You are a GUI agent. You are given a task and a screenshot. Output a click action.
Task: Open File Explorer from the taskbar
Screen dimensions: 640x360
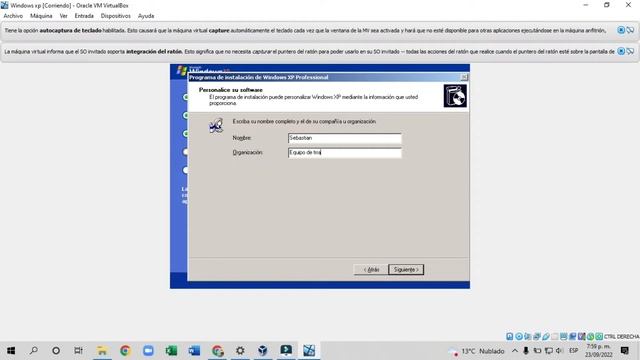pyautogui.click(x=102, y=351)
